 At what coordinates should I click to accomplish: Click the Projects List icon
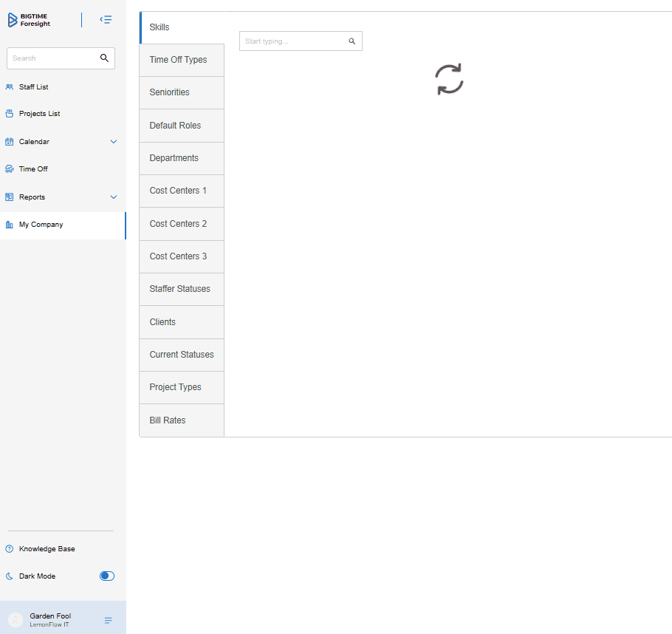(10, 114)
